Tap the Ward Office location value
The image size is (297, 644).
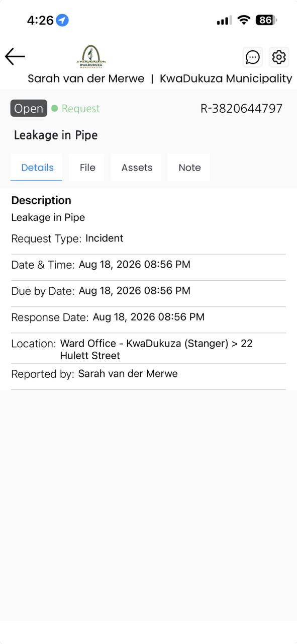click(x=156, y=349)
